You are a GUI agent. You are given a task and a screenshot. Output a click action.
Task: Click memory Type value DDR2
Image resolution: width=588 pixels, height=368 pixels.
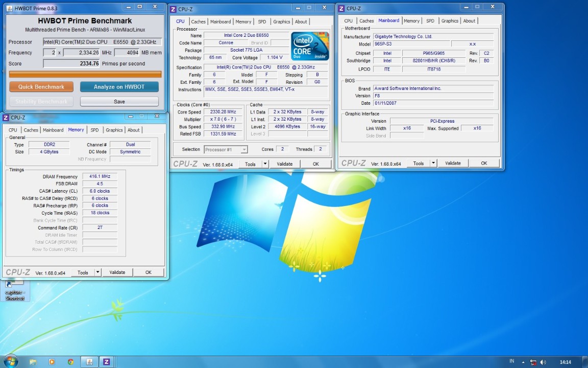[x=49, y=145]
